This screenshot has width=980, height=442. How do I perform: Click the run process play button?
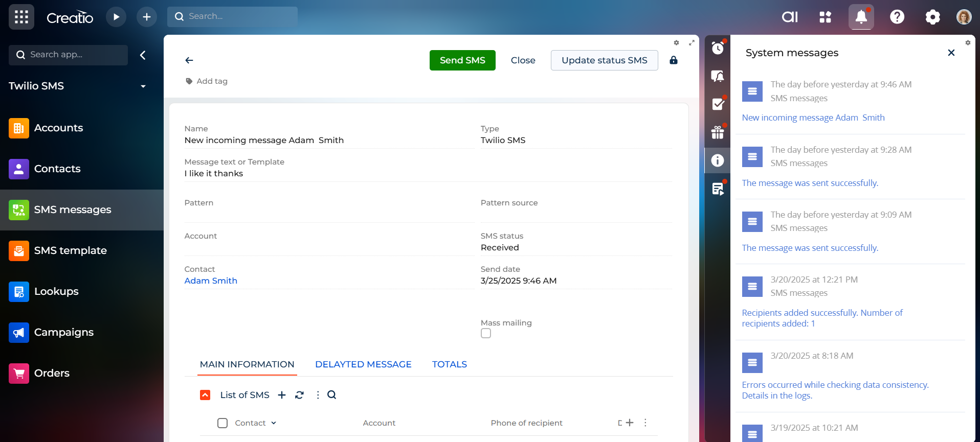tap(116, 17)
